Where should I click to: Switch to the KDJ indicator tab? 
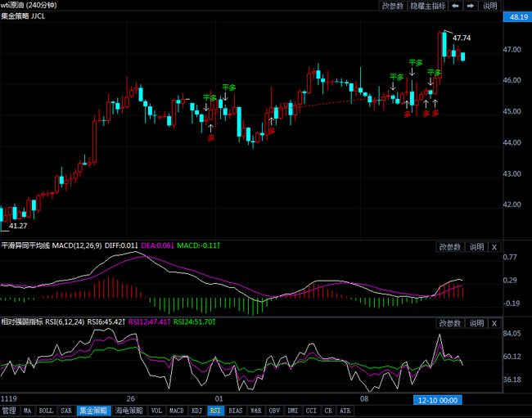pos(197,411)
